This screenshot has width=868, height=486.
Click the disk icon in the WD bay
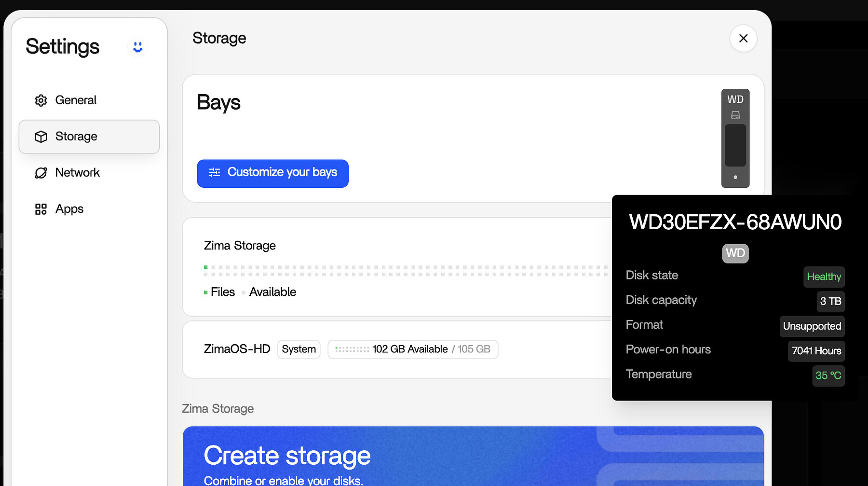pos(735,115)
